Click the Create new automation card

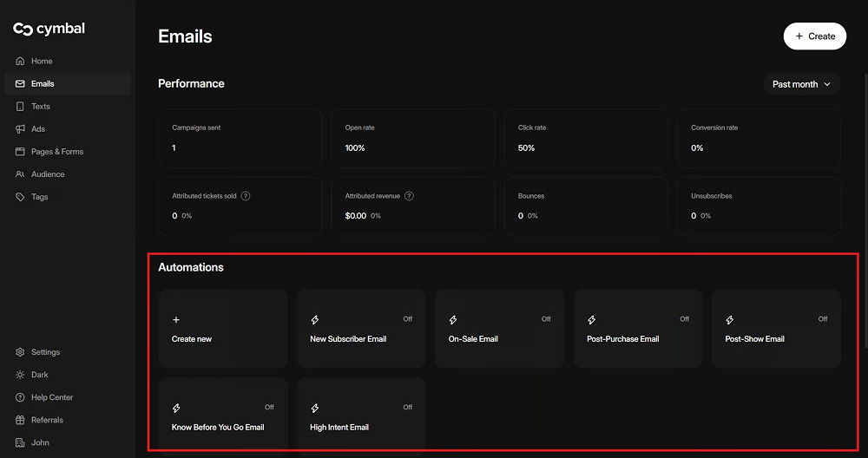(x=222, y=329)
